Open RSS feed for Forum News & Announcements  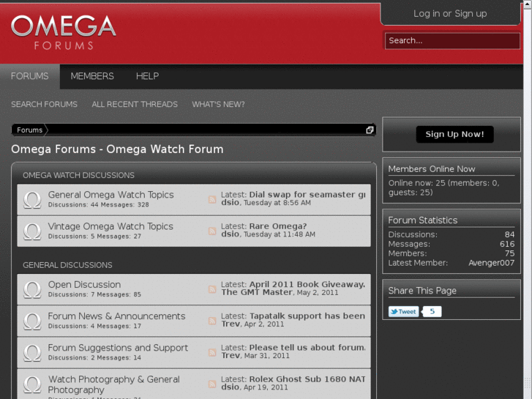pos(212,321)
